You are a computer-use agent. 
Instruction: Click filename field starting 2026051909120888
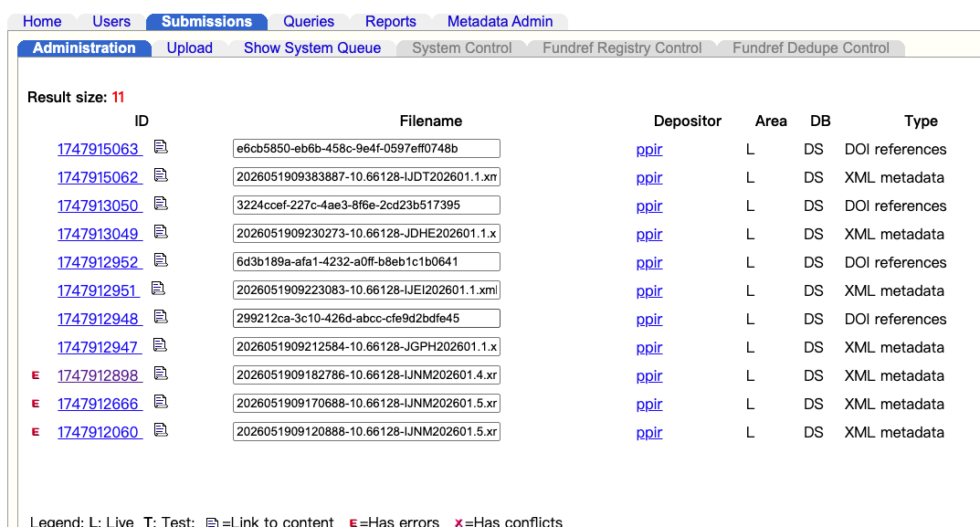click(366, 431)
